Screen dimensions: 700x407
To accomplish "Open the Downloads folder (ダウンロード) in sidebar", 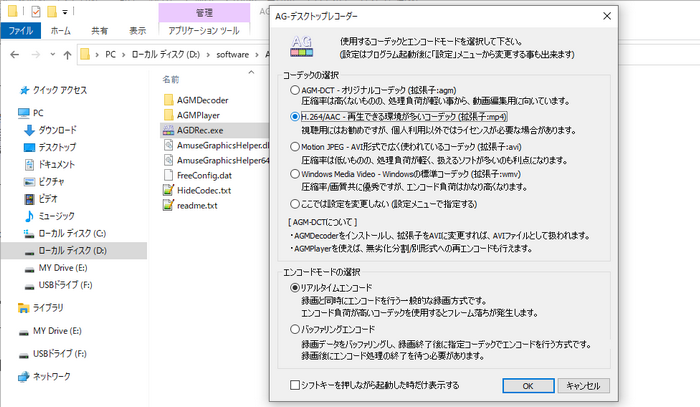I will 25,130.
